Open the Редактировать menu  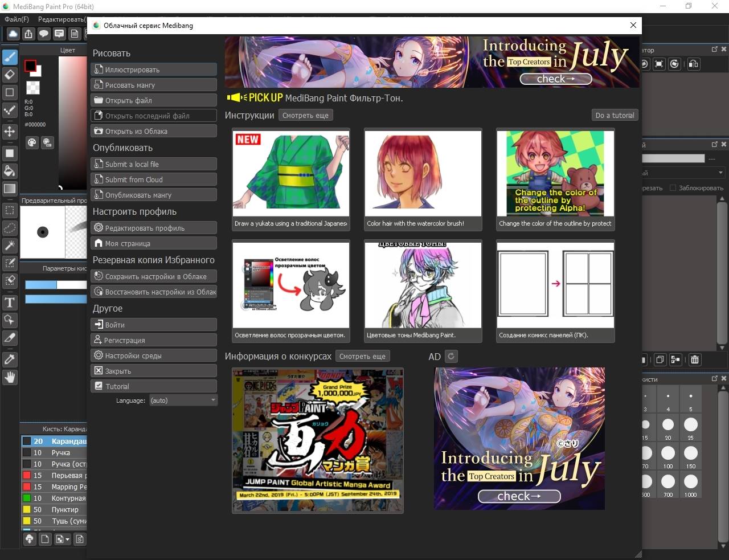click(x=62, y=19)
